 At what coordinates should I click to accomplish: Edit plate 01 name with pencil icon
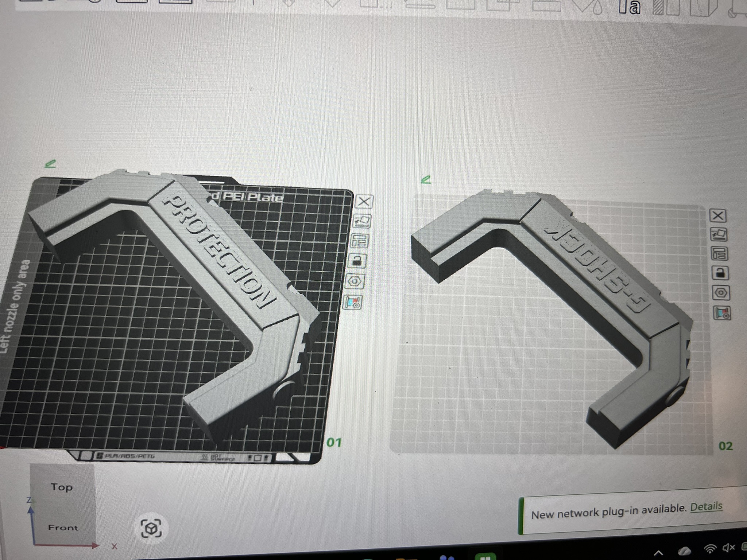pyautogui.click(x=50, y=164)
